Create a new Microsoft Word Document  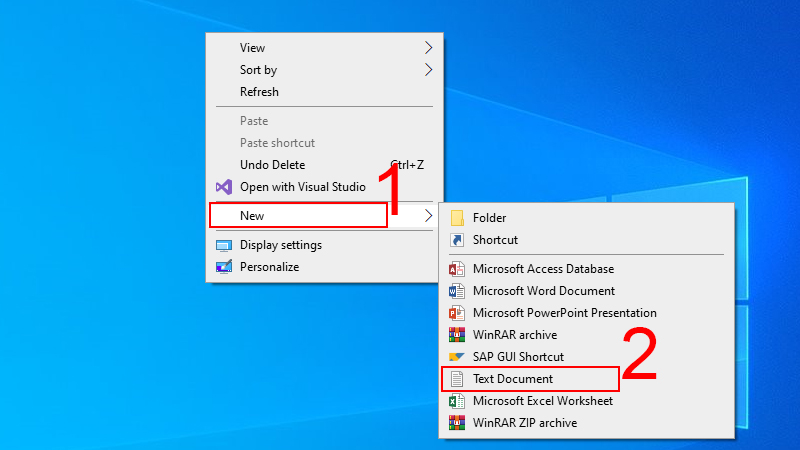pyautogui.click(x=587, y=291)
